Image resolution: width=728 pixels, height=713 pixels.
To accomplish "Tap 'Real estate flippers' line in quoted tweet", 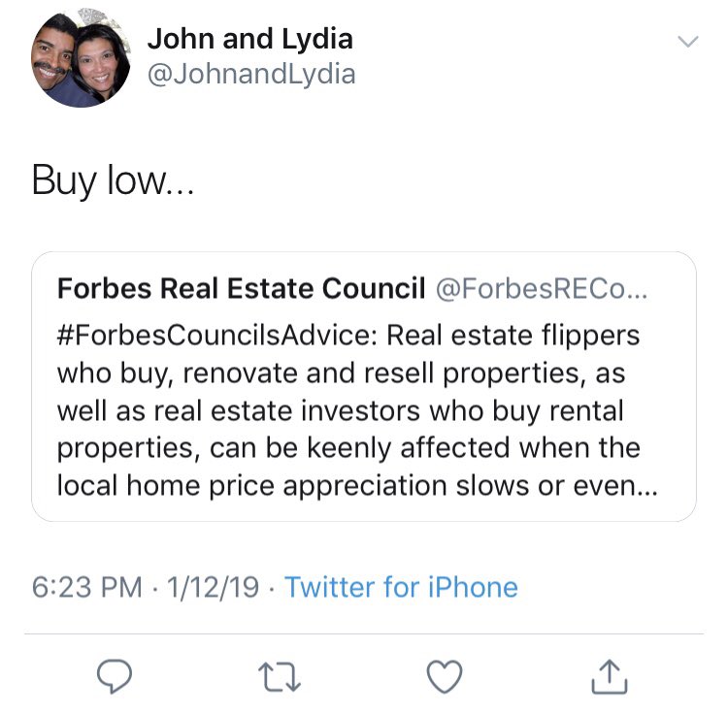I will tap(513, 335).
